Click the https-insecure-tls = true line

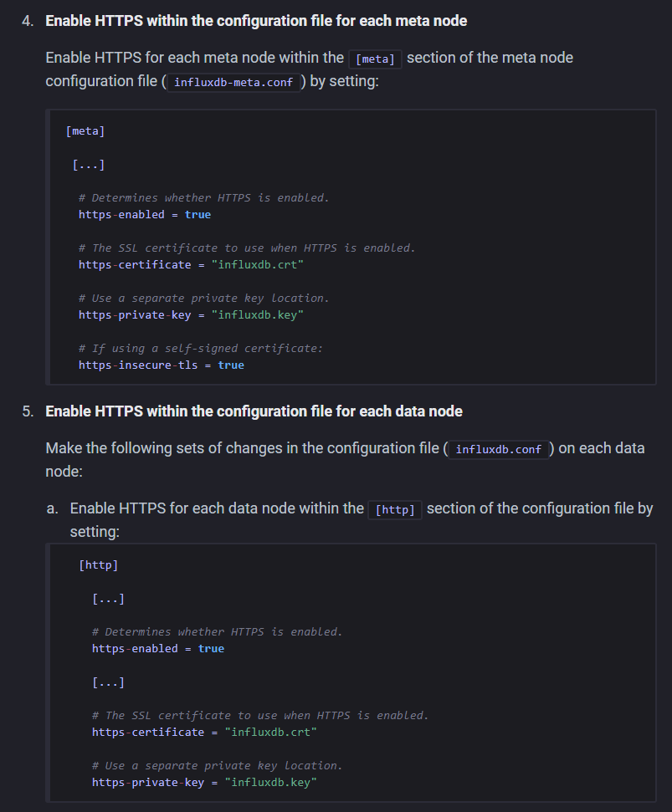point(161,365)
